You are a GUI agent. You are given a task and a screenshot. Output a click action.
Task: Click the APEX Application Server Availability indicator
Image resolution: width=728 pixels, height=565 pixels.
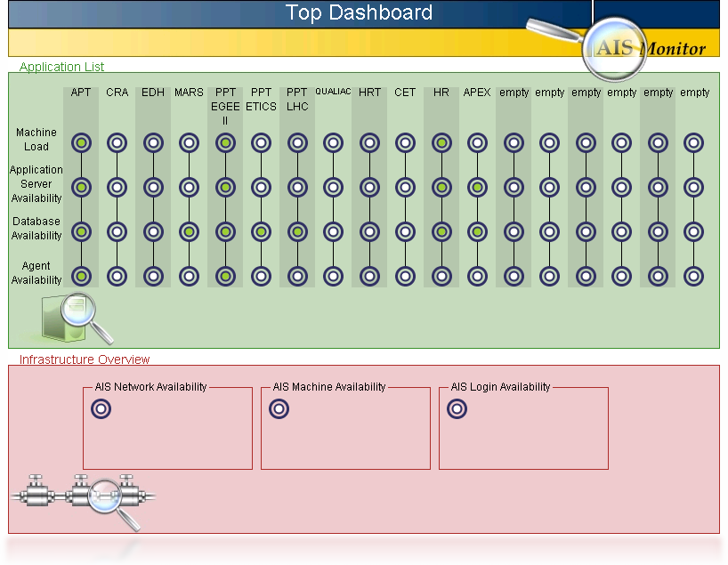478,187
